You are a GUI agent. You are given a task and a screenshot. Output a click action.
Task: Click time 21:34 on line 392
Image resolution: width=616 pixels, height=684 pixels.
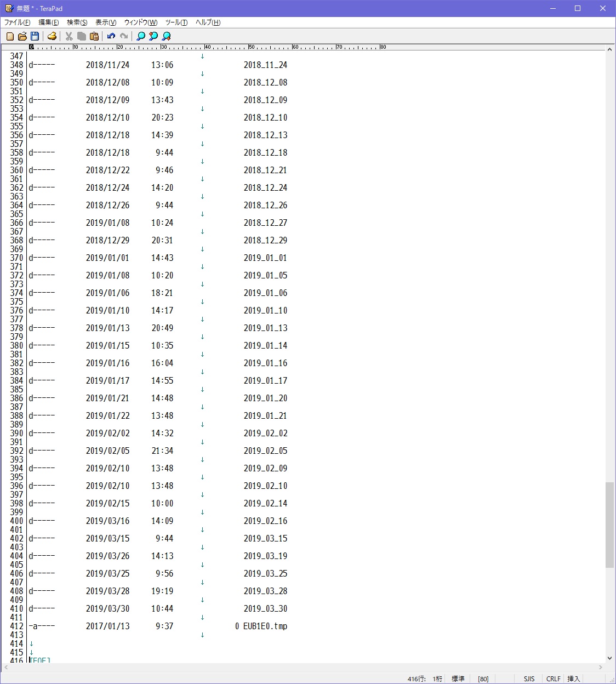(162, 451)
